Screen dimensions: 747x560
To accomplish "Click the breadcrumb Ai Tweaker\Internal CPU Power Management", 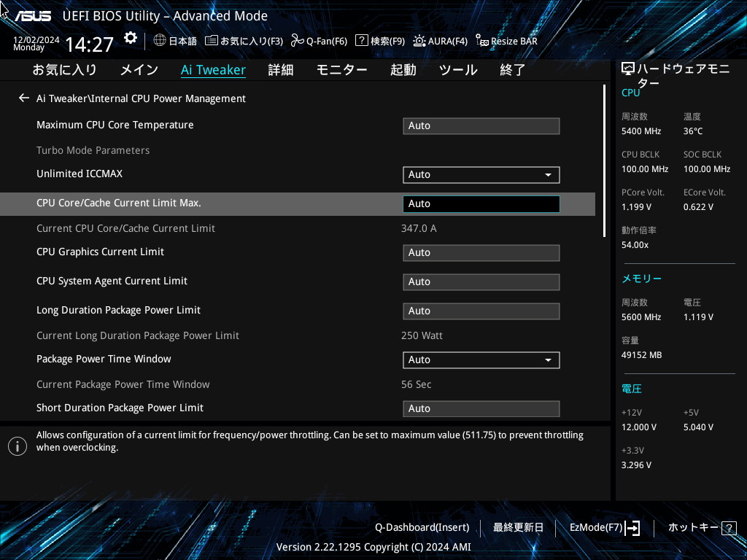I will click(141, 98).
